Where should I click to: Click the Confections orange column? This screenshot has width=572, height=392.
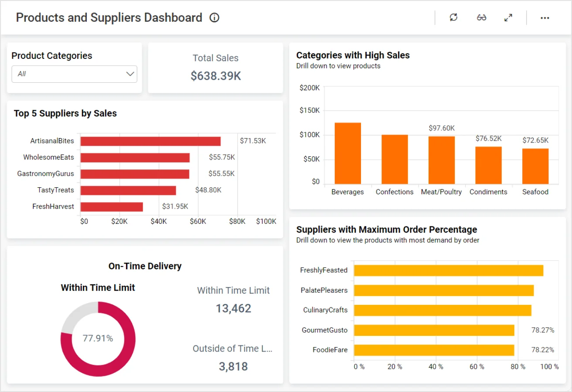click(395, 159)
